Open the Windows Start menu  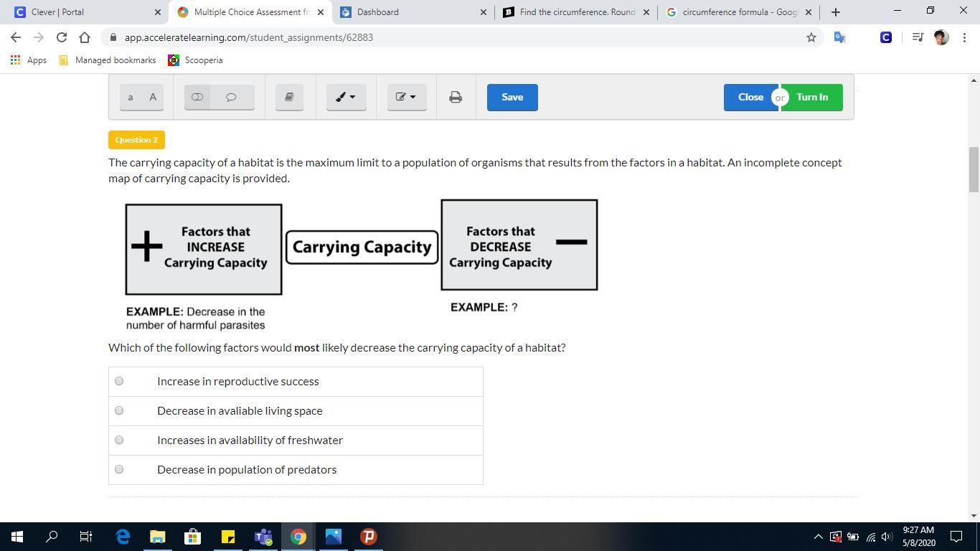tap(17, 537)
